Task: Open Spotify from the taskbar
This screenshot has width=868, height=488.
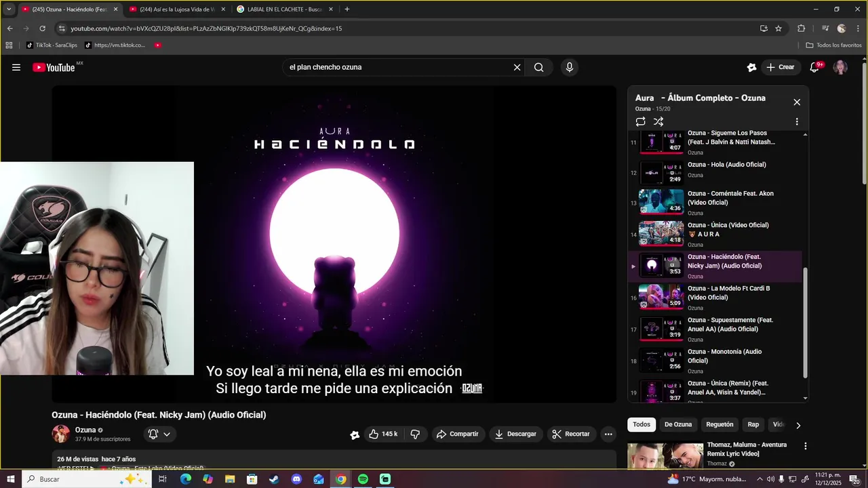Action: (363, 479)
